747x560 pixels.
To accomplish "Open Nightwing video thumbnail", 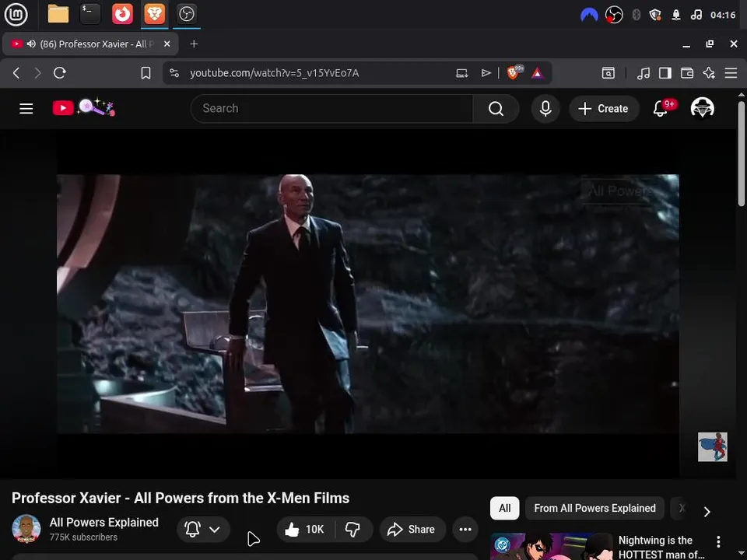I will pyautogui.click(x=551, y=547).
